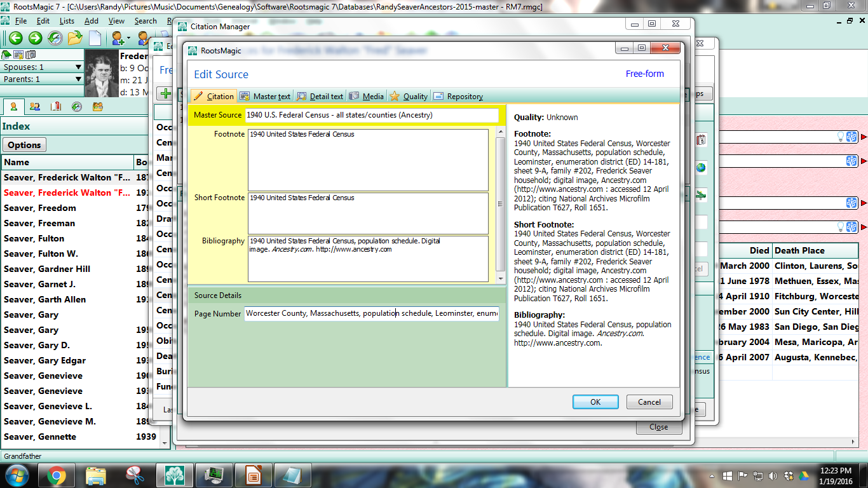Open the View menu

[117, 21]
